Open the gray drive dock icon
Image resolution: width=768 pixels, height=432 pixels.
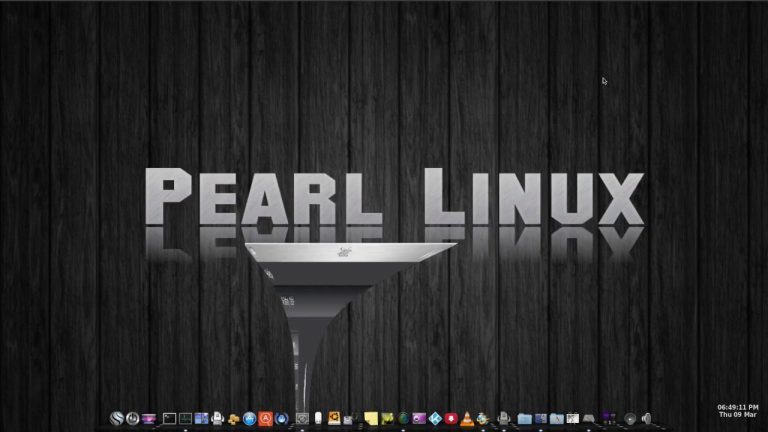[589, 418]
